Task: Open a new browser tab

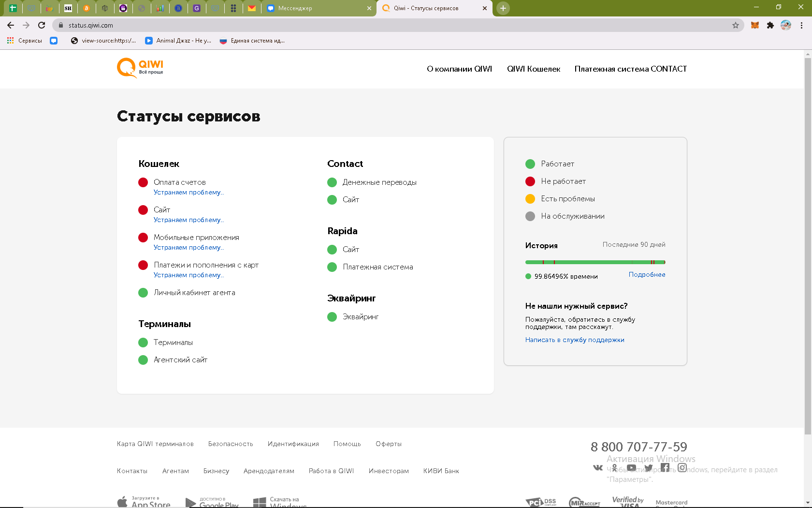Action: (x=503, y=8)
